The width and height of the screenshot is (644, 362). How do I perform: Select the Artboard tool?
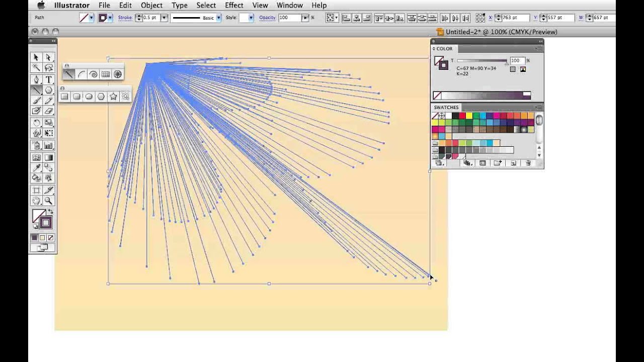(x=36, y=191)
